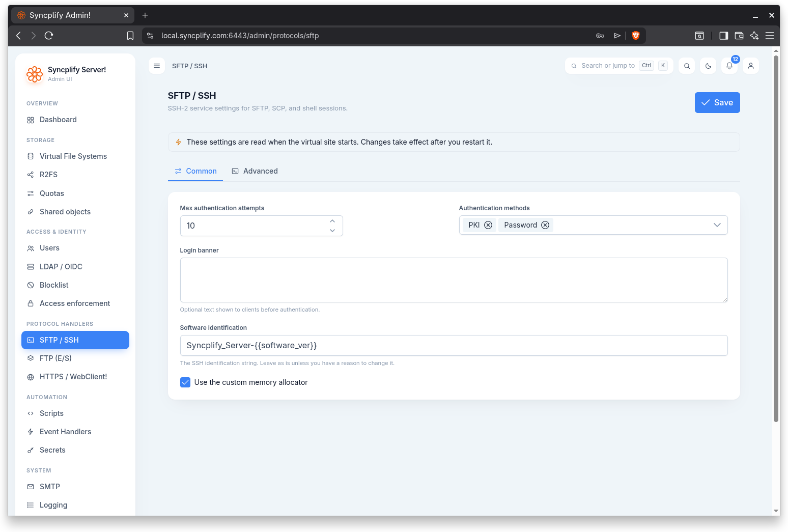Open Secrets page
The image size is (788, 532).
(x=75, y=450)
